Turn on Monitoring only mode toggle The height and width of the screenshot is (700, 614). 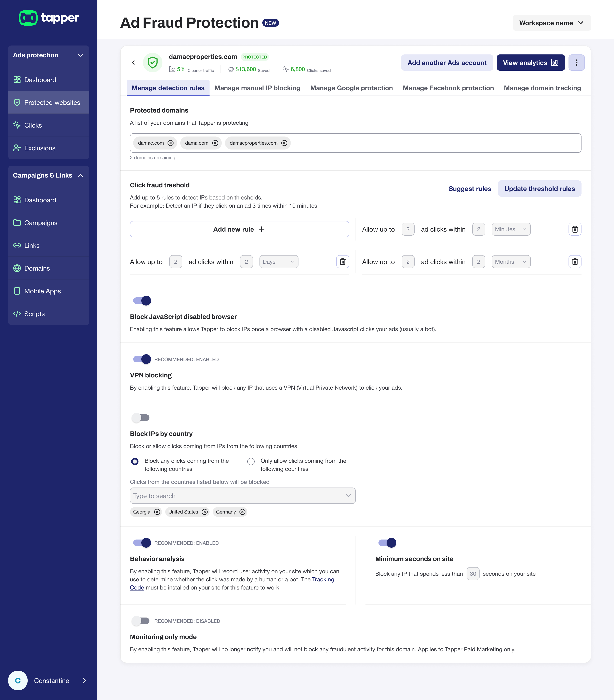[141, 621]
